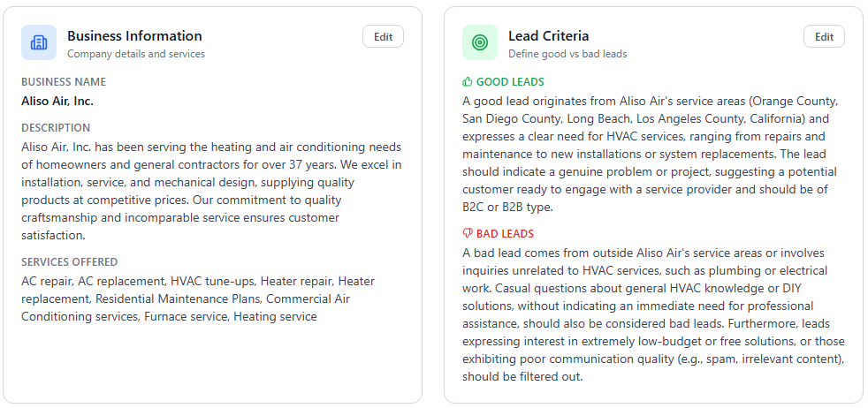Click the thumbs-up Good Leads icon
This screenshot has height=408, width=868.
click(468, 82)
